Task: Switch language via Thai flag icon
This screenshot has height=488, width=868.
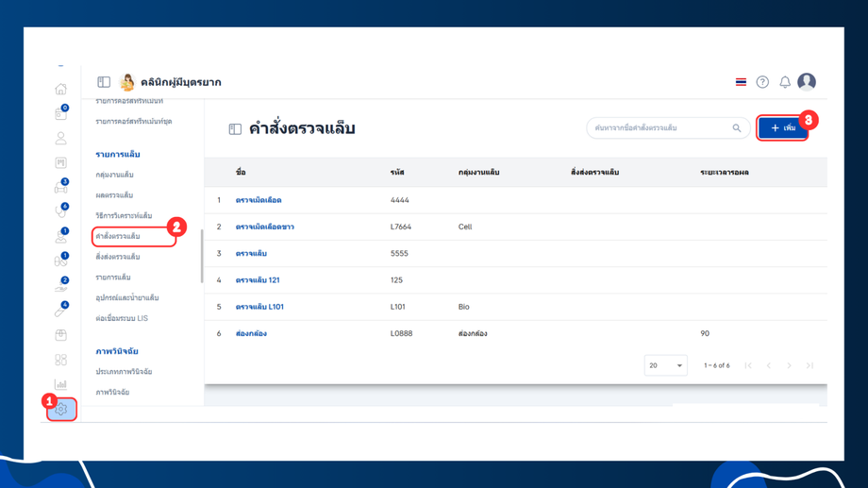Action: pos(741,82)
